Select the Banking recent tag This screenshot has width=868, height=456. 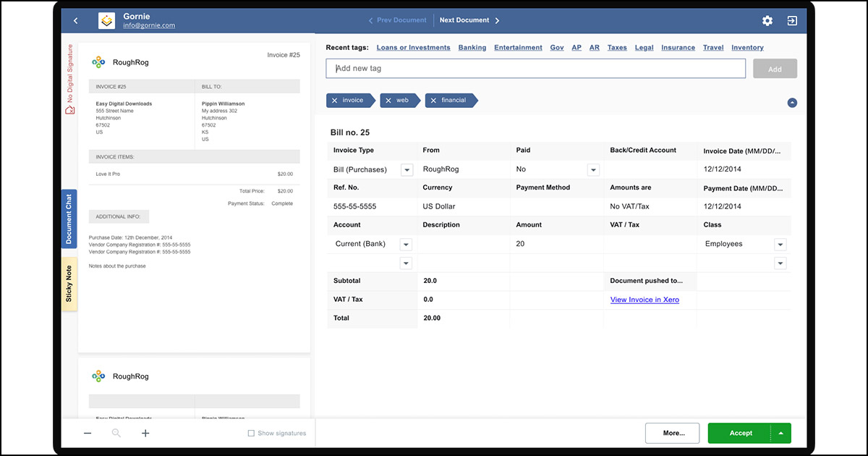[x=472, y=48]
